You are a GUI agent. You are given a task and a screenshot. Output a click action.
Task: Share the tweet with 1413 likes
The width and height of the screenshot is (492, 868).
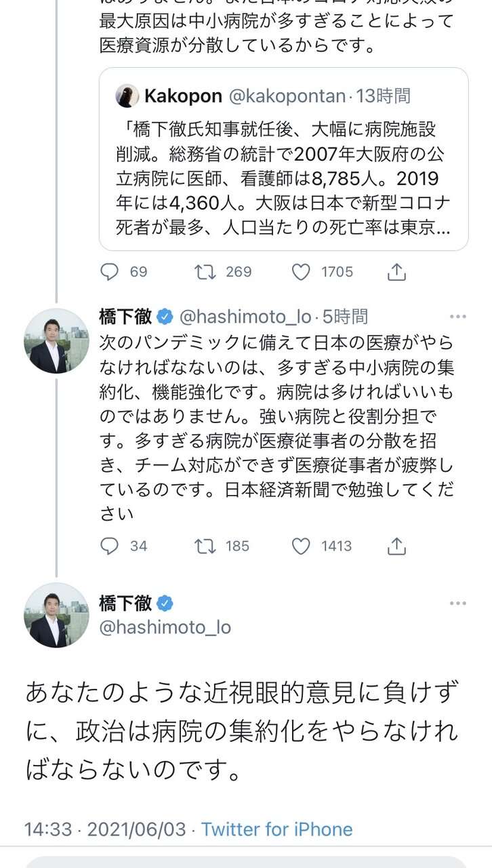click(x=396, y=546)
